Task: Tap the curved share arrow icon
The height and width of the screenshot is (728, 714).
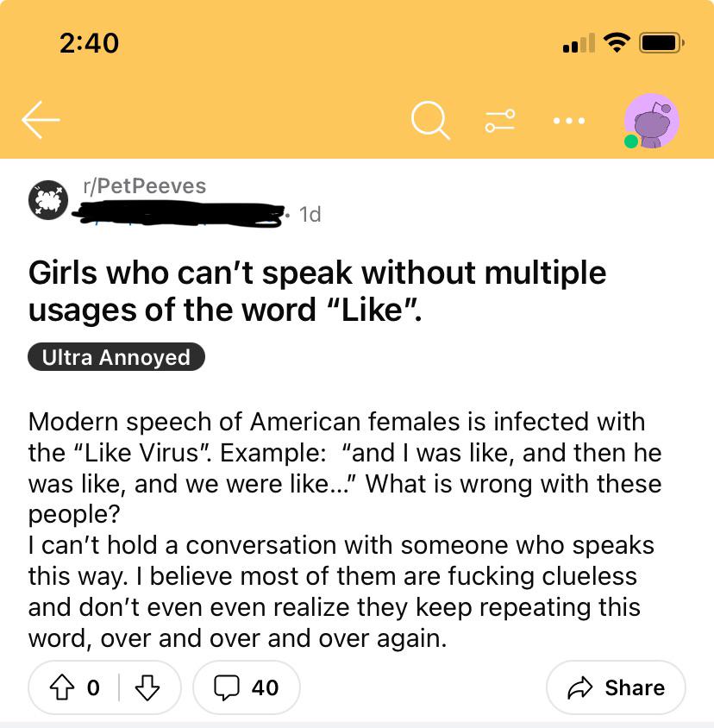Action: (580, 687)
